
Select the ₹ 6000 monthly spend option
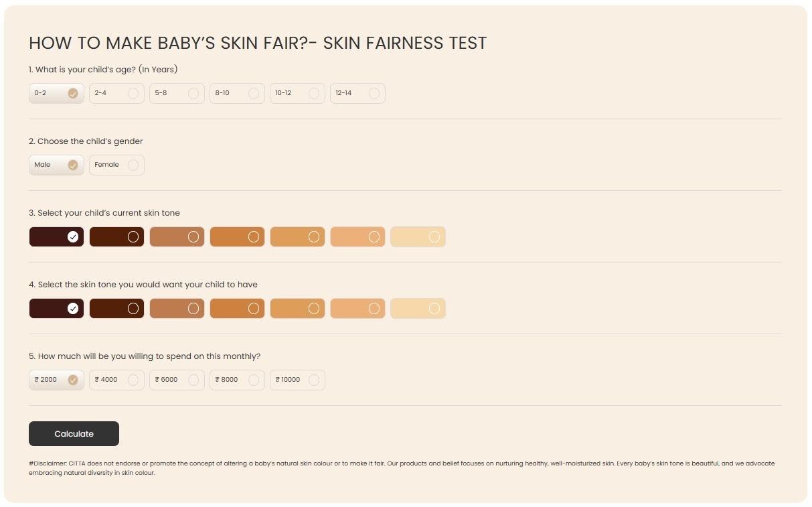click(177, 380)
